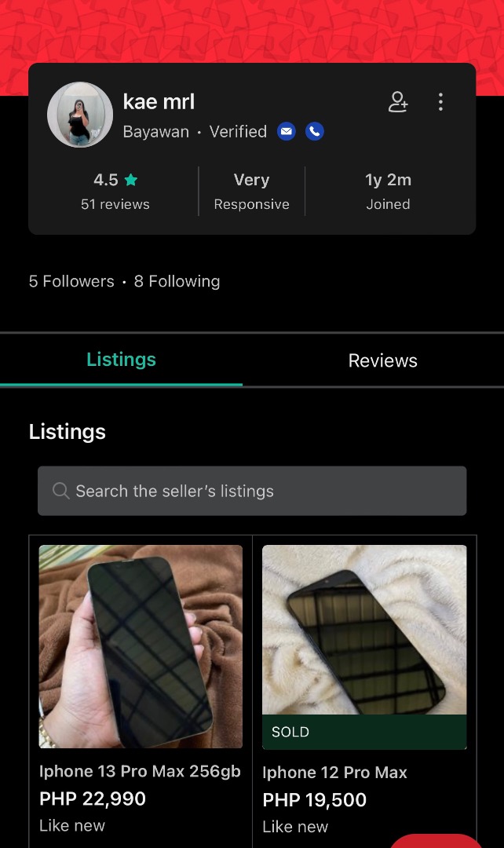Tap the search magnifier icon
504x848 pixels.
coord(60,491)
